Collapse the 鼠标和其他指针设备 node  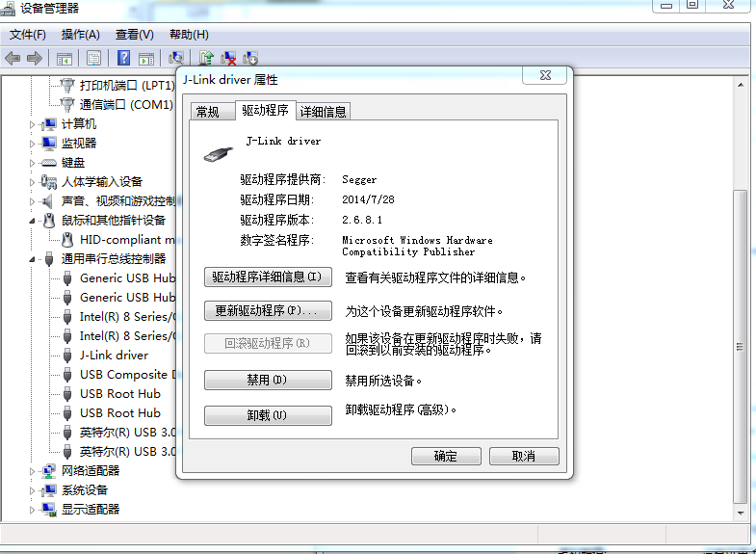pyautogui.click(x=32, y=221)
